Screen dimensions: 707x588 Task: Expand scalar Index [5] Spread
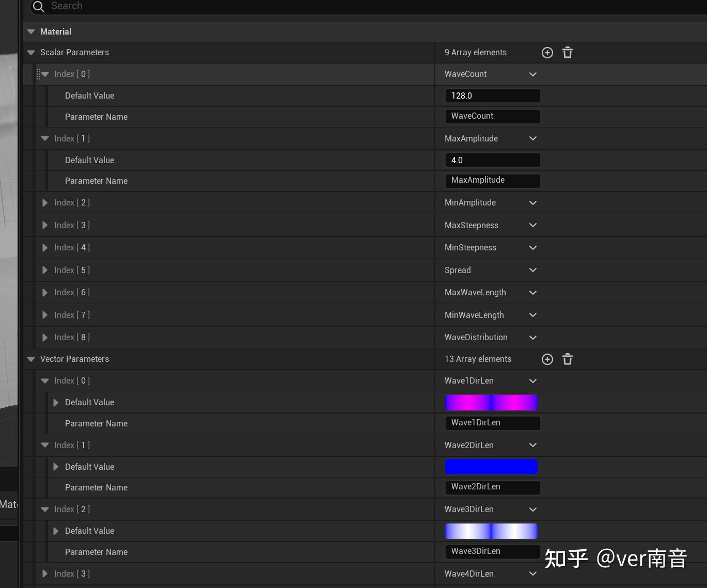(x=45, y=270)
